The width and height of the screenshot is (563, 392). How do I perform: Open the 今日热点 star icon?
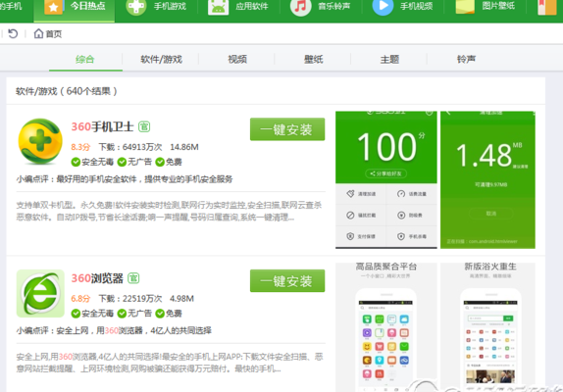coord(53,7)
